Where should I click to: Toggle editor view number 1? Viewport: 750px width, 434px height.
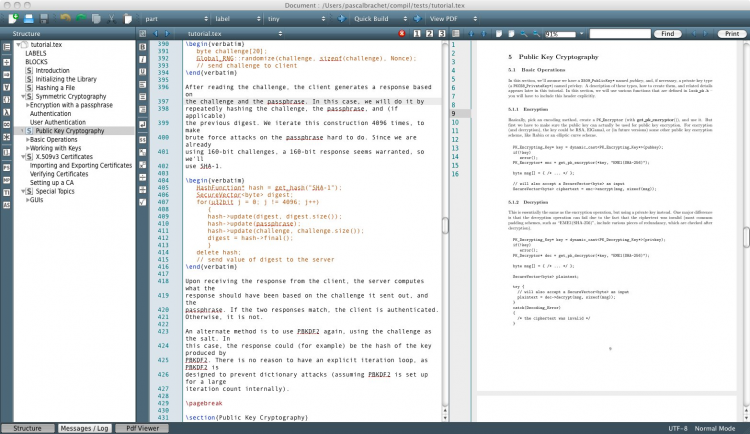[x=415, y=34]
